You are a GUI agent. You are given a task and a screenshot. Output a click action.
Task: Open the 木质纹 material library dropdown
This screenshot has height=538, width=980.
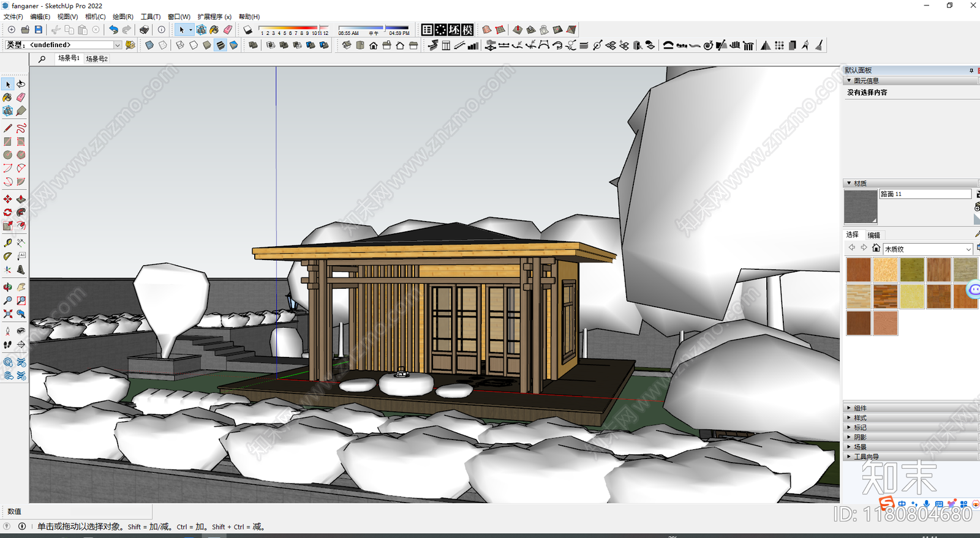968,249
